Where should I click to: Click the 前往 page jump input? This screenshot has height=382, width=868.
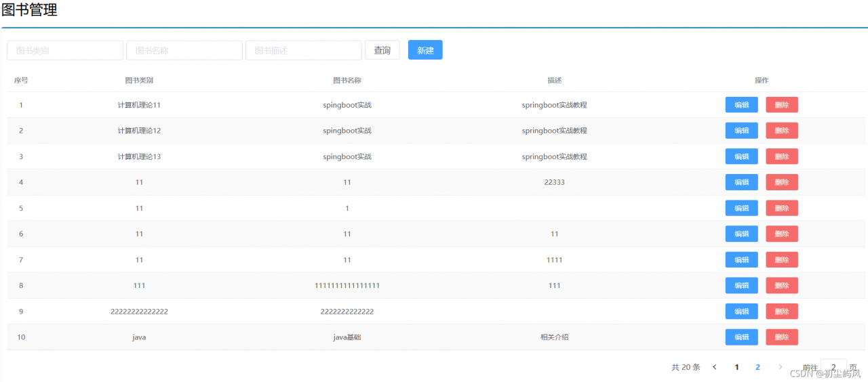(x=833, y=367)
